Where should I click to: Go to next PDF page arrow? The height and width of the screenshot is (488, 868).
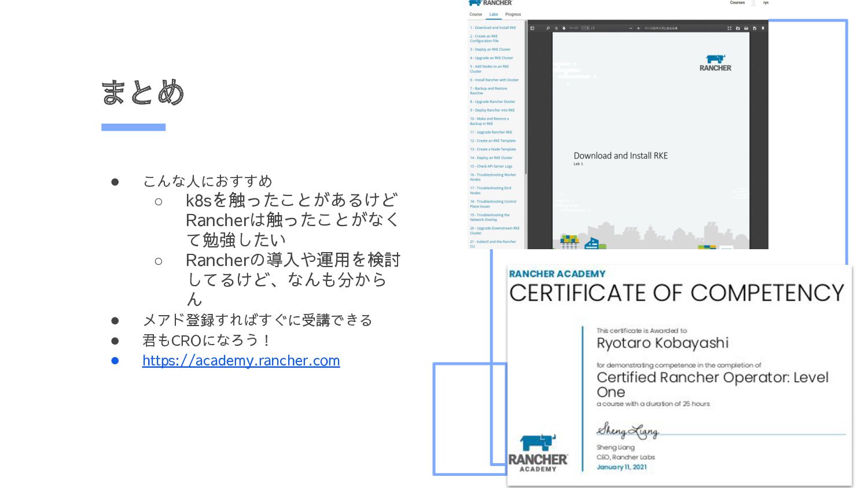click(564, 28)
